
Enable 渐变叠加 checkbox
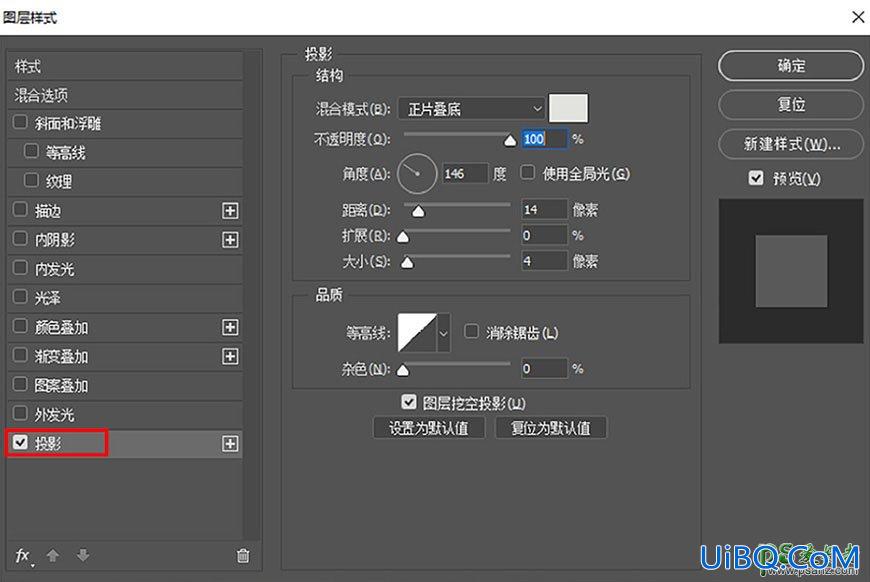(20, 355)
